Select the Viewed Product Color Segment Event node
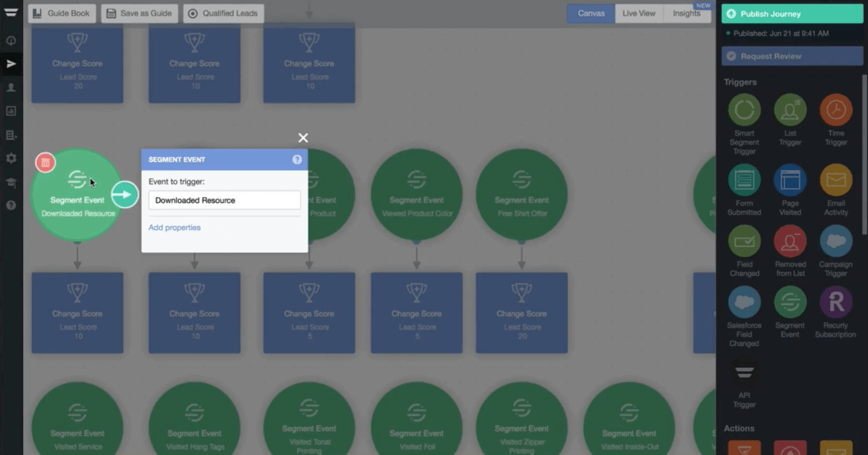Image resolution: width=868 pixels, height=455 pixels. pyautogui.click(x=416, y=195)
